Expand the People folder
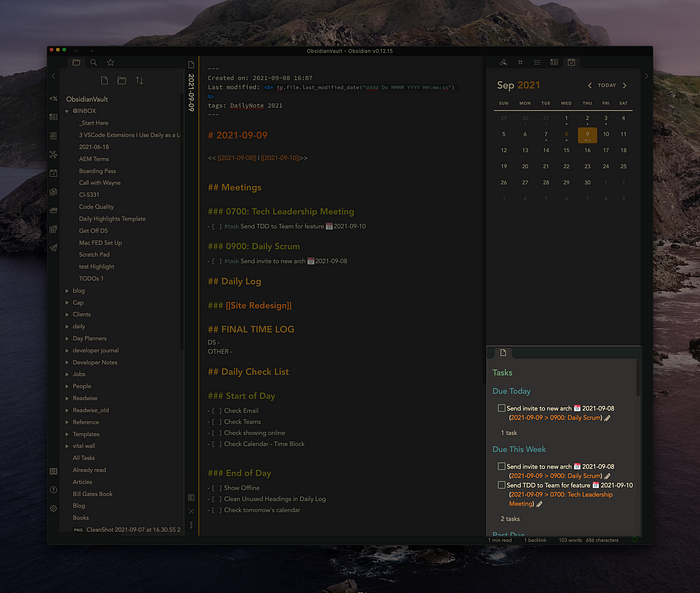The height and width of the screenshot is (593, 700). click(x=67, y=386)
